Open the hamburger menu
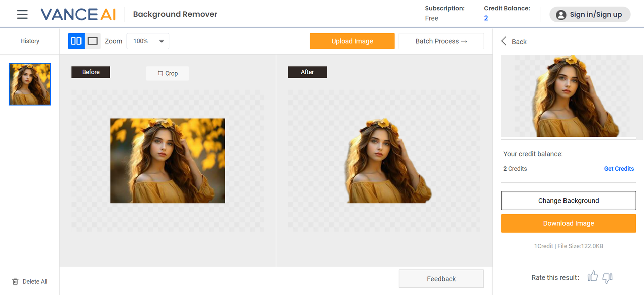This screenshot has width=644, height=295. [x=22, y=14]
